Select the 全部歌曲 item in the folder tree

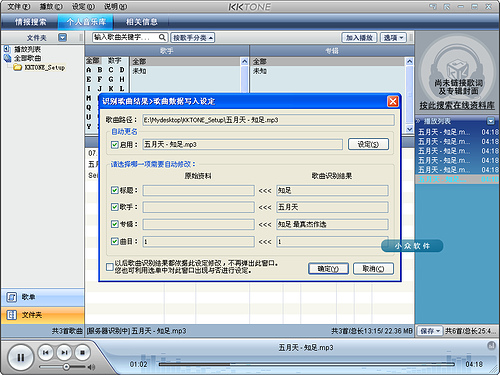(x=27, y=58)
